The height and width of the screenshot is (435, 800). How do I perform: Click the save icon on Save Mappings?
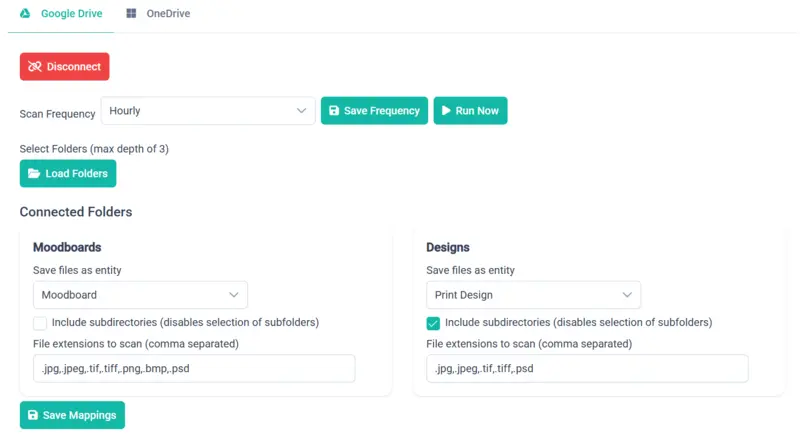click(x=33, y=415)
